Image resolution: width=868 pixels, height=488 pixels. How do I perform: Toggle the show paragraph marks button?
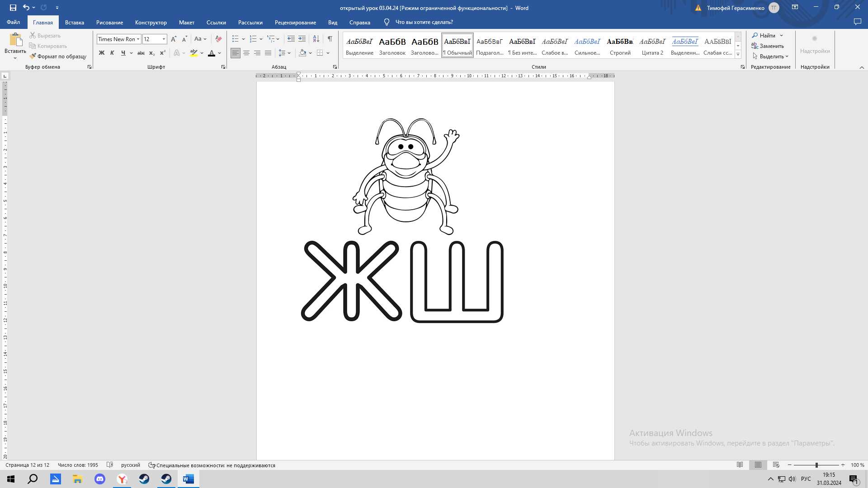330,39
